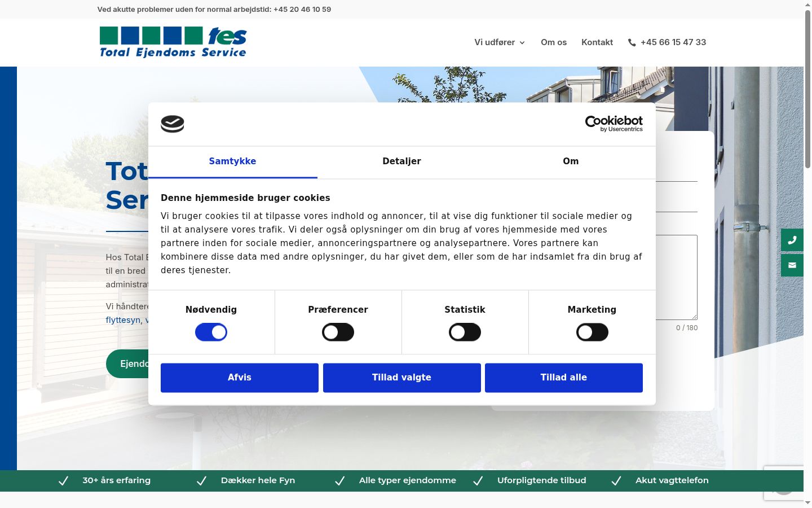The width and height of the screenshot is (812, 508).
Task: Enable the Præferencer cookie switch
Action: pos(338,332)
